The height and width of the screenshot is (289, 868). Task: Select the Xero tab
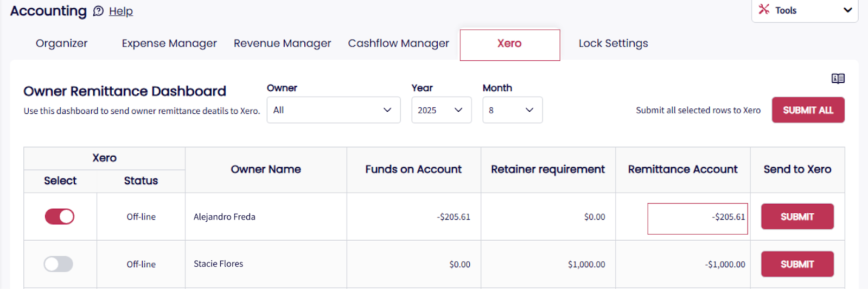click(x=509, y=44)
